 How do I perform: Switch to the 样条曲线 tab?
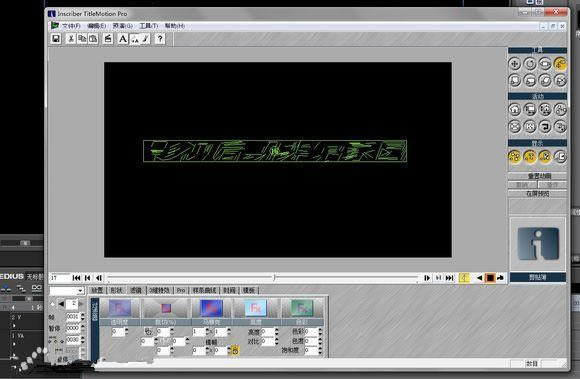coord(204,290)
